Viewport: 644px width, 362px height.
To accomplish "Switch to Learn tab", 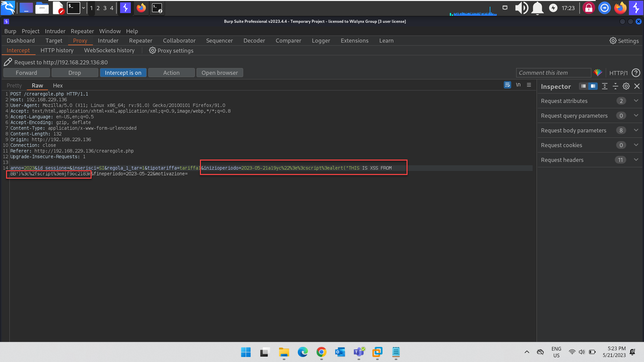I will [x=386, y=41].
